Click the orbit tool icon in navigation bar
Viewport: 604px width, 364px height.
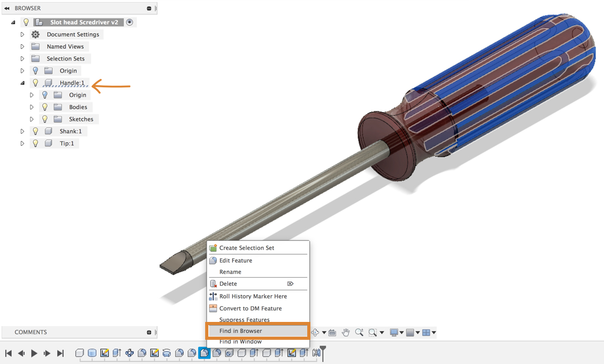click(315, 332)
